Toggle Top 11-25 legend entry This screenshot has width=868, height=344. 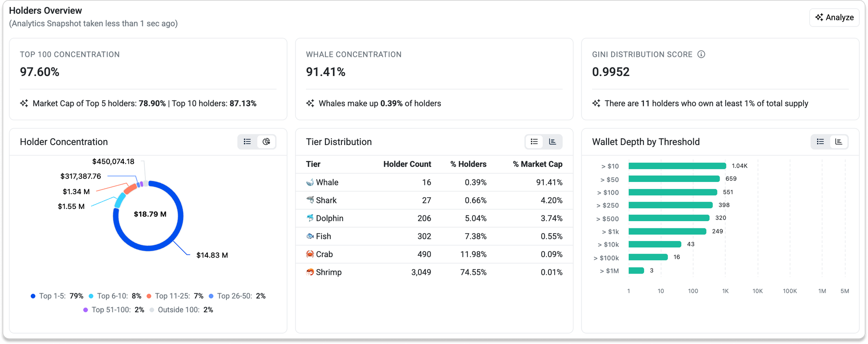(x=175, y=296)
